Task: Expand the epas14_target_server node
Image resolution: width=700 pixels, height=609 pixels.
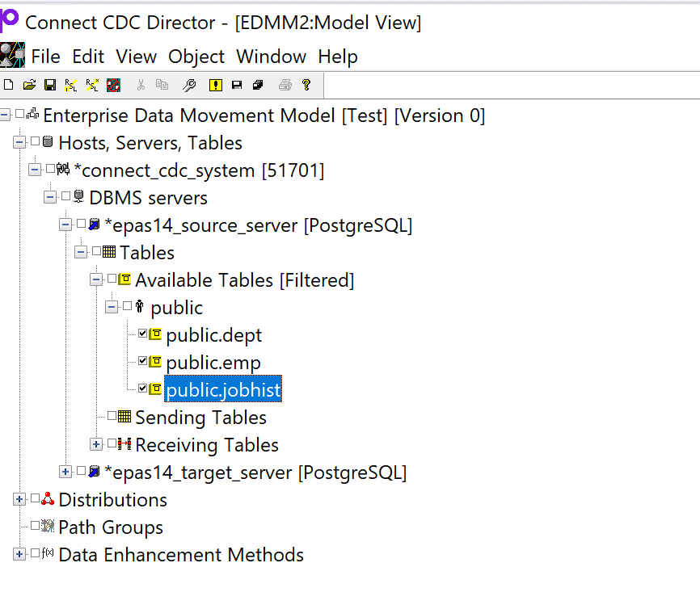Action: pos(65,471)
